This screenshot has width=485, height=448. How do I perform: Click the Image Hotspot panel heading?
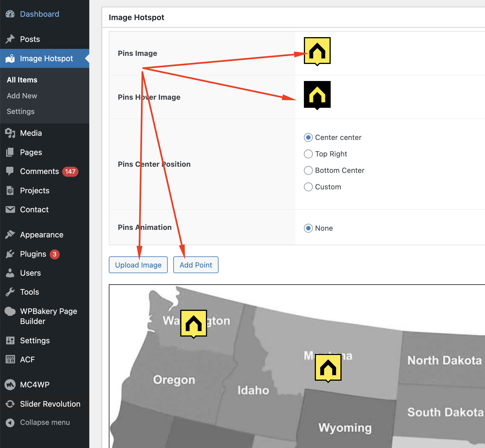(136, 17)
